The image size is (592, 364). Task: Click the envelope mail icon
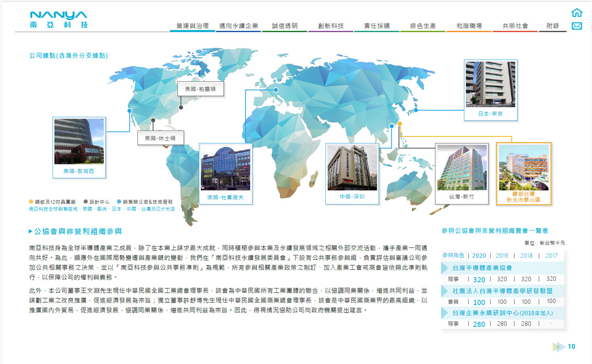coord(577,26)
